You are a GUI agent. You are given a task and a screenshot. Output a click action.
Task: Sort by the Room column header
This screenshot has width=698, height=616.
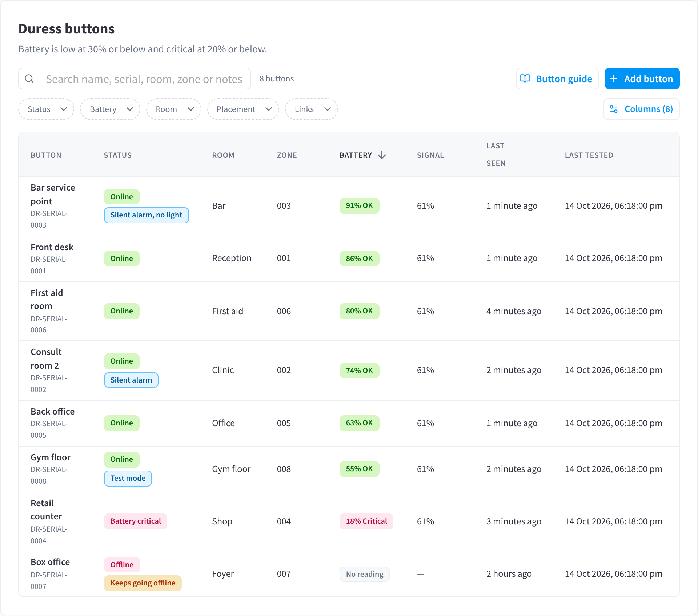[x=223, y=155]
